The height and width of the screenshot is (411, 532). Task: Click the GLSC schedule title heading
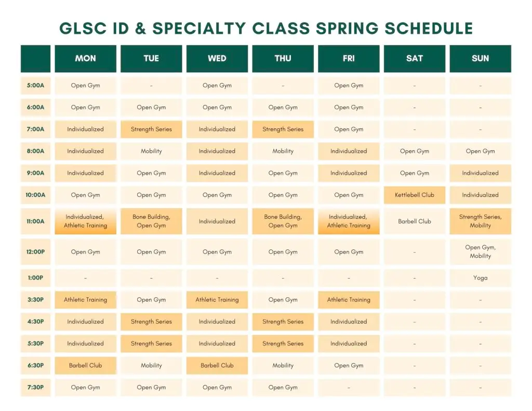266,28
